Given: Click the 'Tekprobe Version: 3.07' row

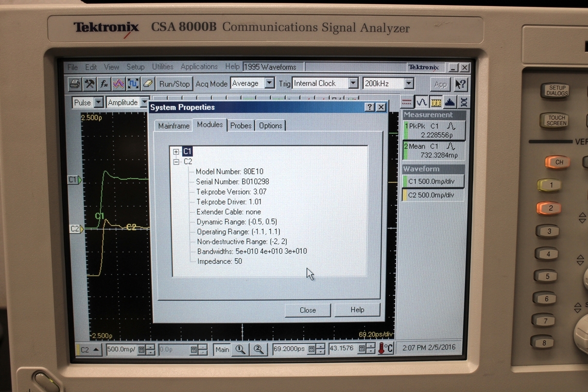Looking at the screenshot, I should click(x=231, y=192).
